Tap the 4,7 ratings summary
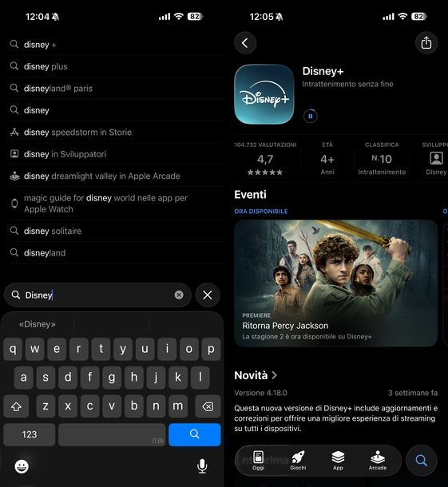Viewport: 448px width, 487px height. (x=265, y=159)
